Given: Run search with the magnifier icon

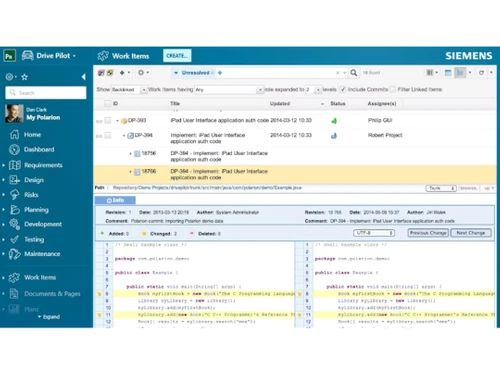Looking at the screenshot, I should tap(354, 73).
